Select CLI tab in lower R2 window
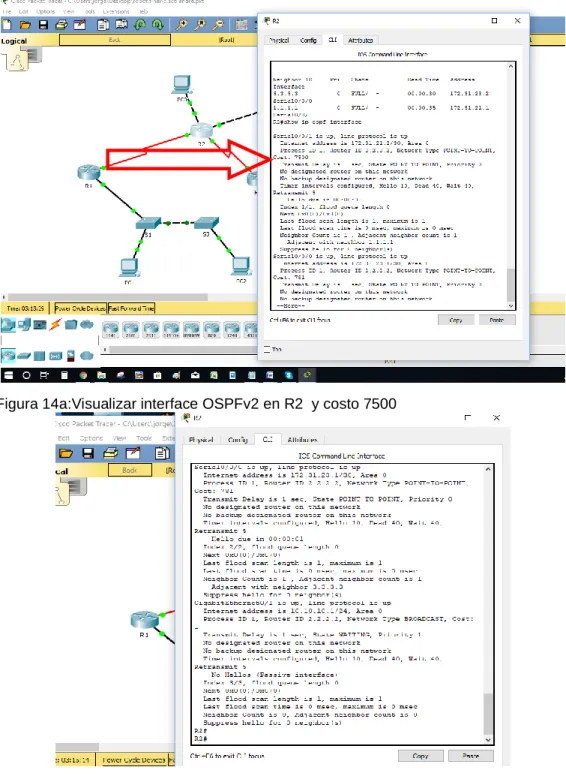566x776 pixels. 268,439
